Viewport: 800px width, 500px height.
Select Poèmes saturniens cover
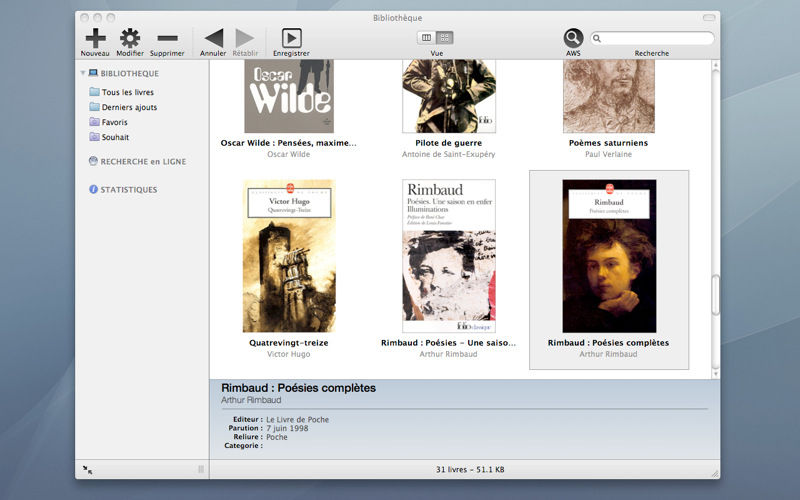609,96
